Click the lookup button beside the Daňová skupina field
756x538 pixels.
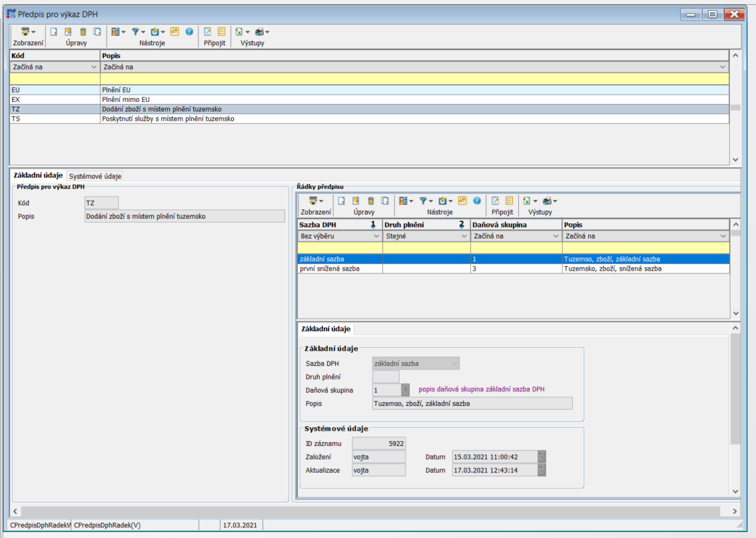(x=405, y=390)
